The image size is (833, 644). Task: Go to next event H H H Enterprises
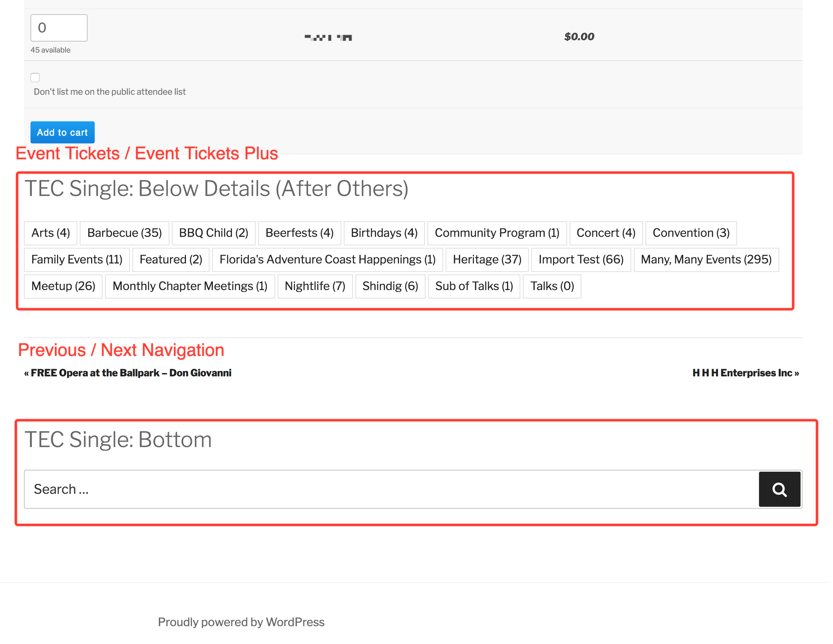click(x=745, y=373)
